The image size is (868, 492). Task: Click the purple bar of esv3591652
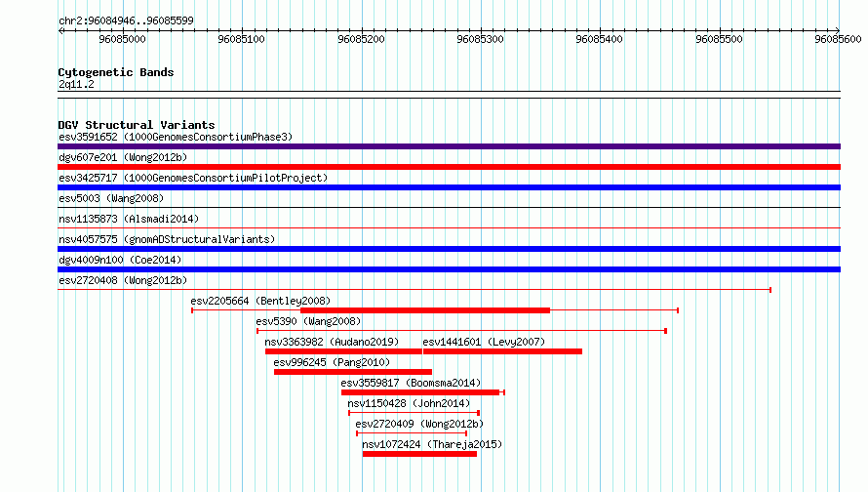coord(449,146)
